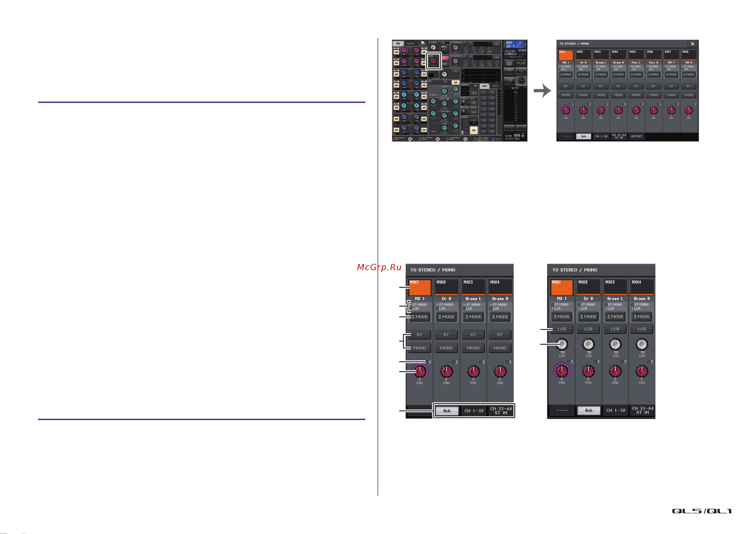The image size is (756, 534).
Task: Select Perc R PAN knob in the 8-channel window
Action: 654,110
